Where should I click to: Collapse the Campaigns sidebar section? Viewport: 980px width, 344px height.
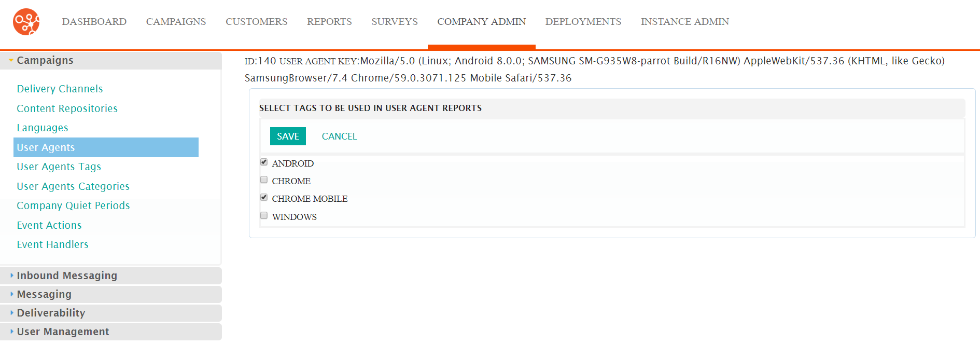[111, 61]
